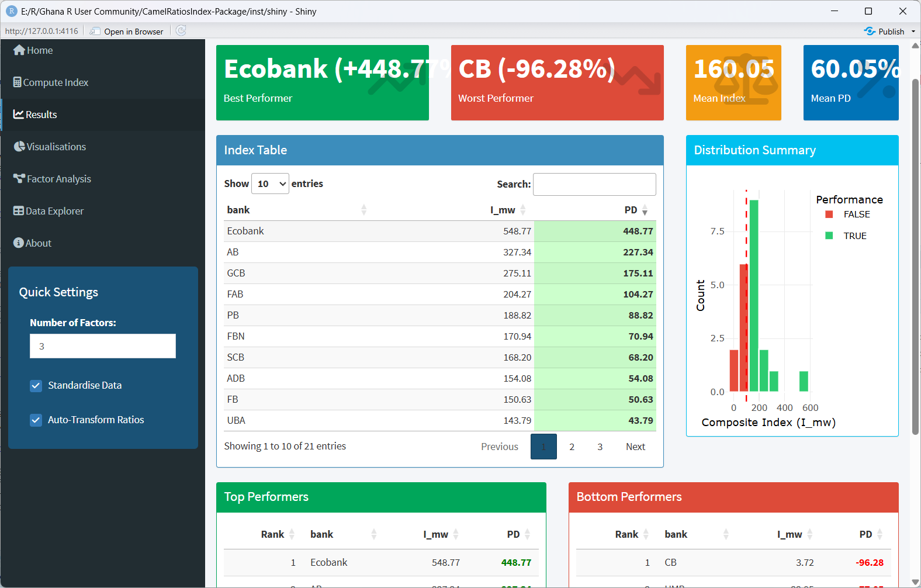This screenshot has height=588, width=921.
Task: Click the 168.20 I_mw cell for SCB
Action: [517, 357]
